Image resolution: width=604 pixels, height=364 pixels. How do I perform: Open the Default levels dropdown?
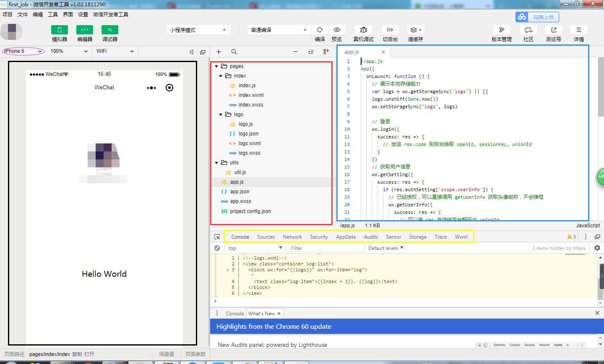pos(386,248)
